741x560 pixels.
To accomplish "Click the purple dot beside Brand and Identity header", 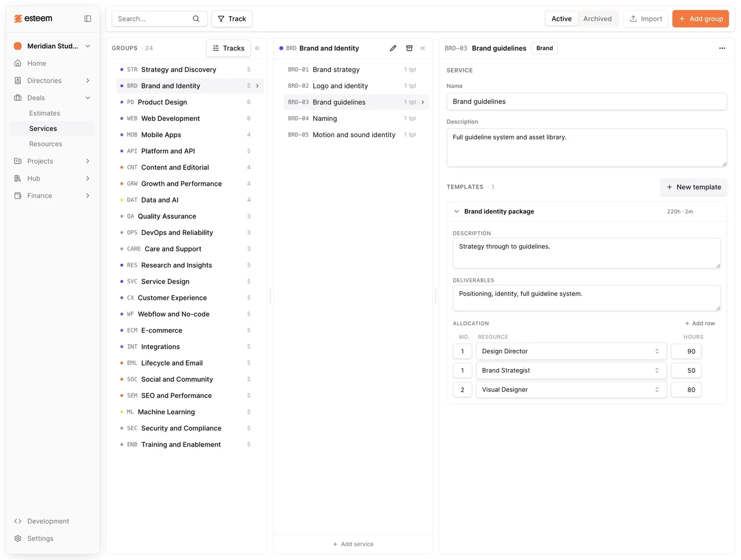I will (281, 48).
